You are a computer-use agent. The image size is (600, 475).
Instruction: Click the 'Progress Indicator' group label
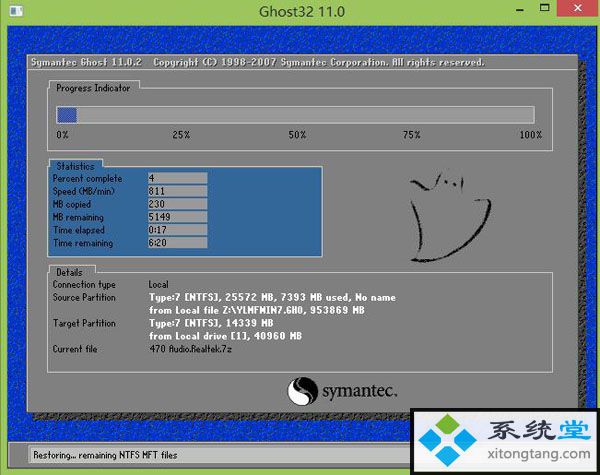click(93, 88)
